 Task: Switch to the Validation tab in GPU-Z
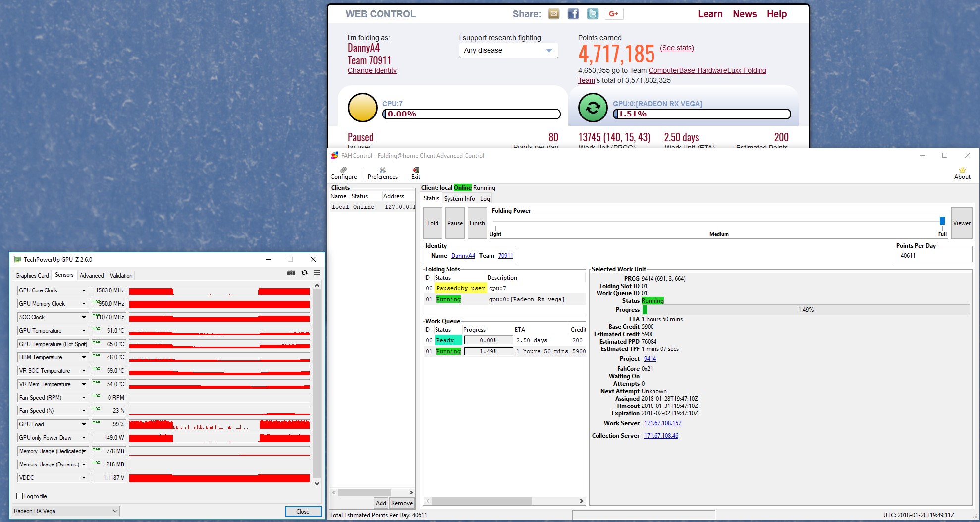tap(121, 276)
